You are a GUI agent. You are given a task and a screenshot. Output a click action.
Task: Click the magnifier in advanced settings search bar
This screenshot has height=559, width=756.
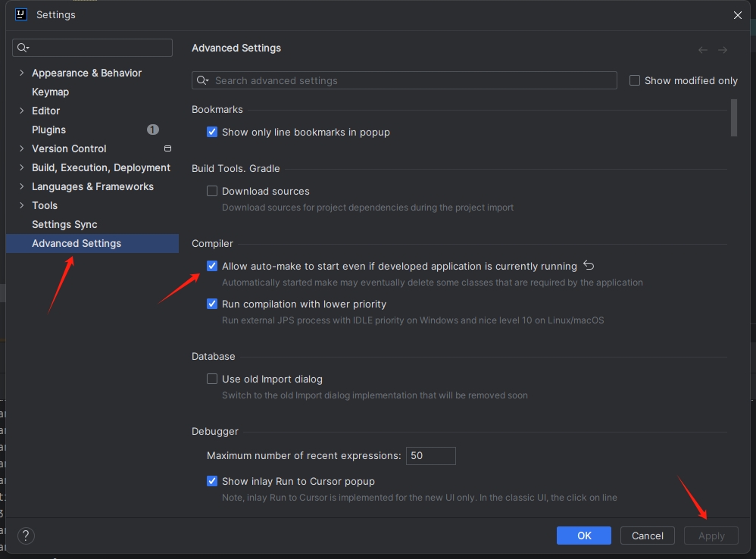(201, 80)
